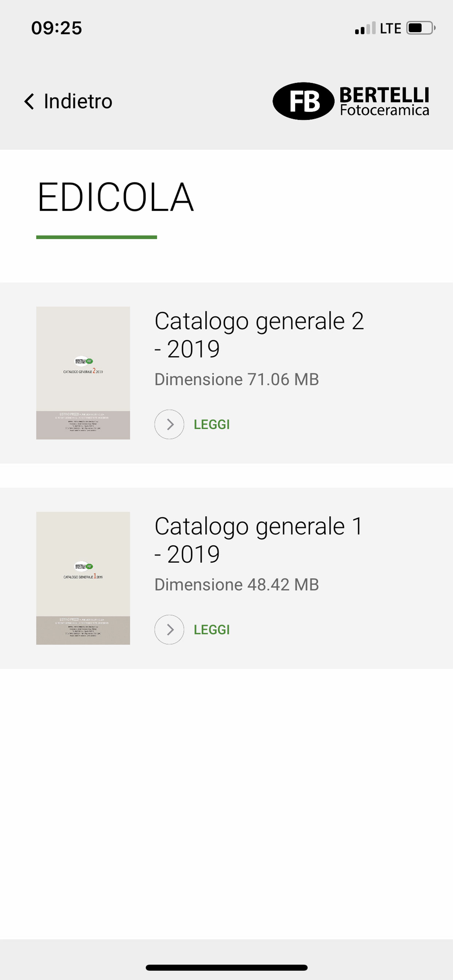Tap the cellular signal bars icon

[365, 28]
